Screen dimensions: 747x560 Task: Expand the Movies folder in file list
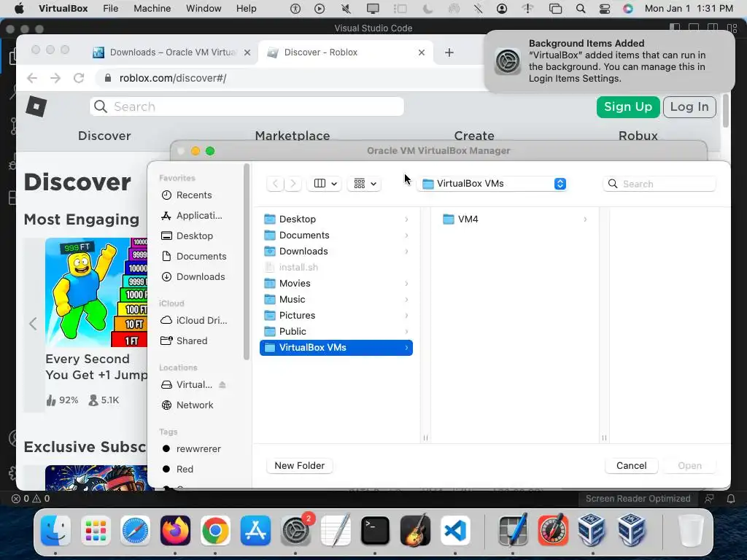click(x=406, y=284)
